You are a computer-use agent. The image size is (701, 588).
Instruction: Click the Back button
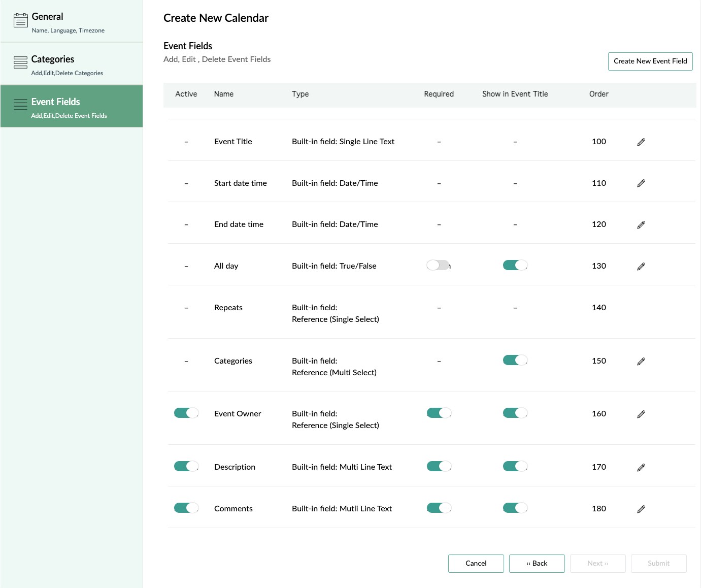(537, 563)
